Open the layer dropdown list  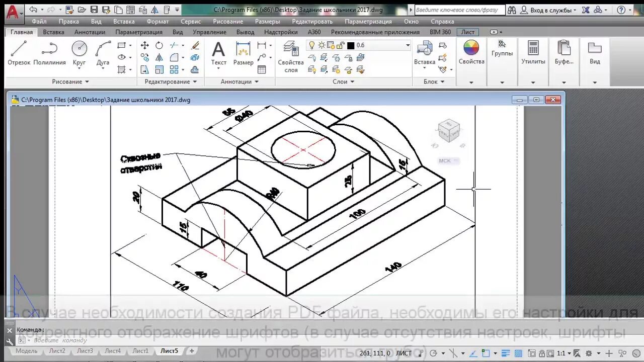click(x=408, y=45)
